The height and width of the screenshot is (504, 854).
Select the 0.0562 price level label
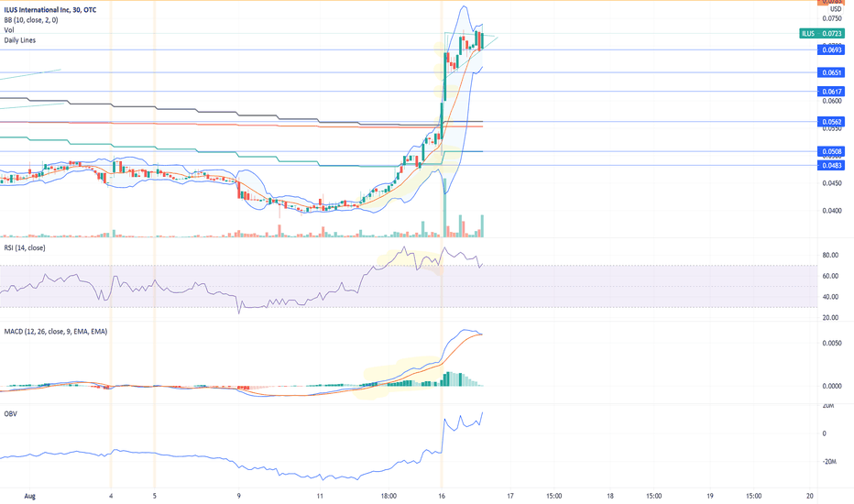pos(831,122)
